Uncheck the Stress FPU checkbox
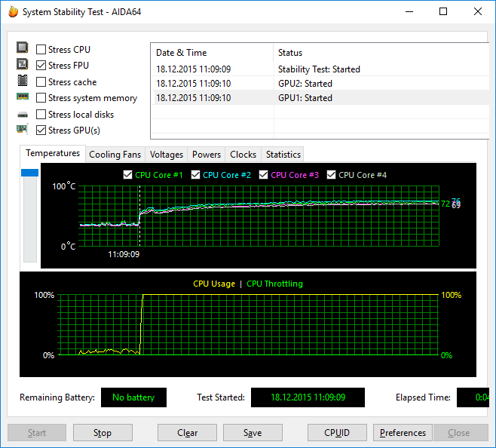 (x=41, y=65)
